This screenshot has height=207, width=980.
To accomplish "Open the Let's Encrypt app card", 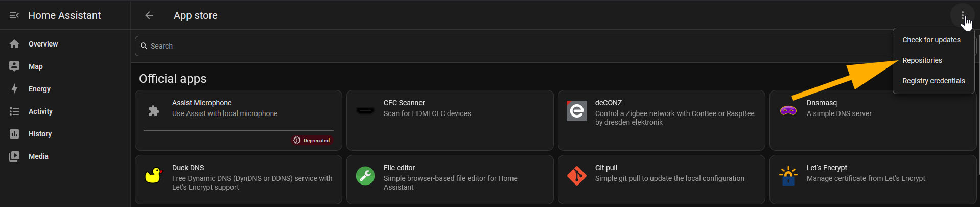I will click(873, 179).
